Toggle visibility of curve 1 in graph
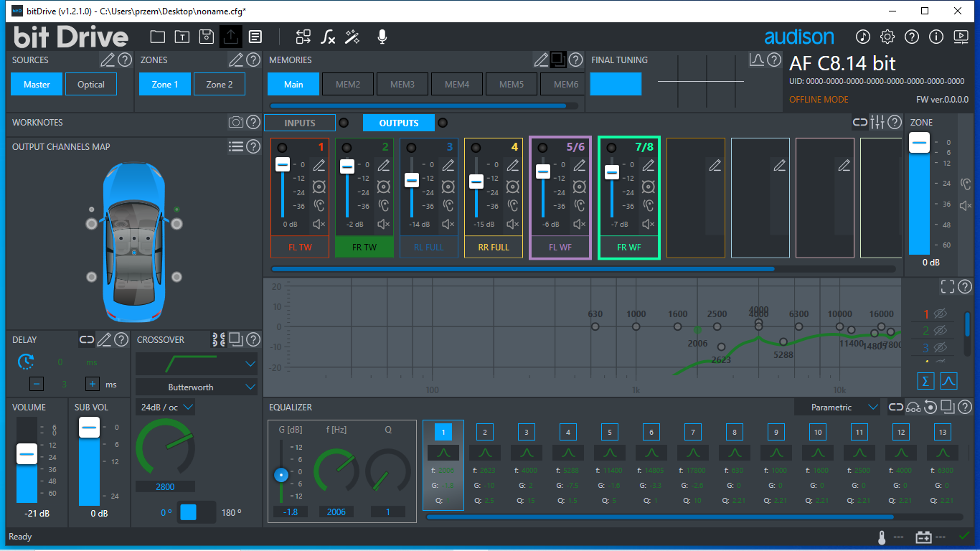Image resolution: width=980 pixels, height=551 pixels. 940,314
